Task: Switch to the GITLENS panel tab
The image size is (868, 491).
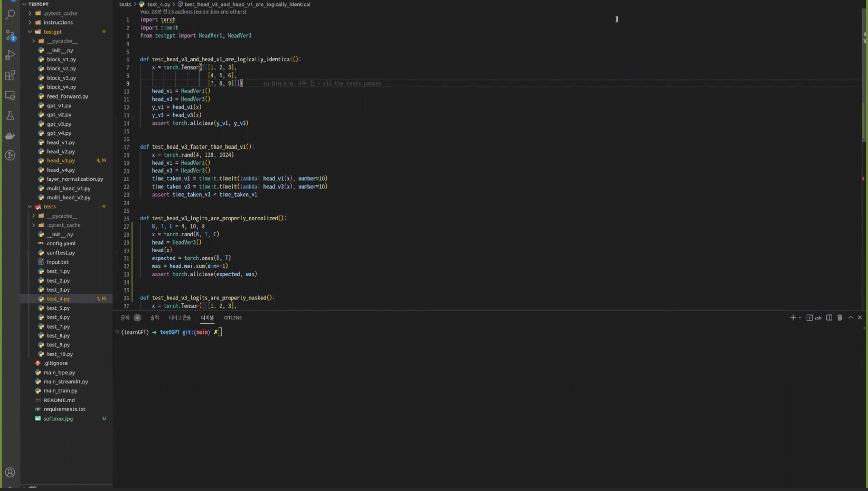Action: 232,318
